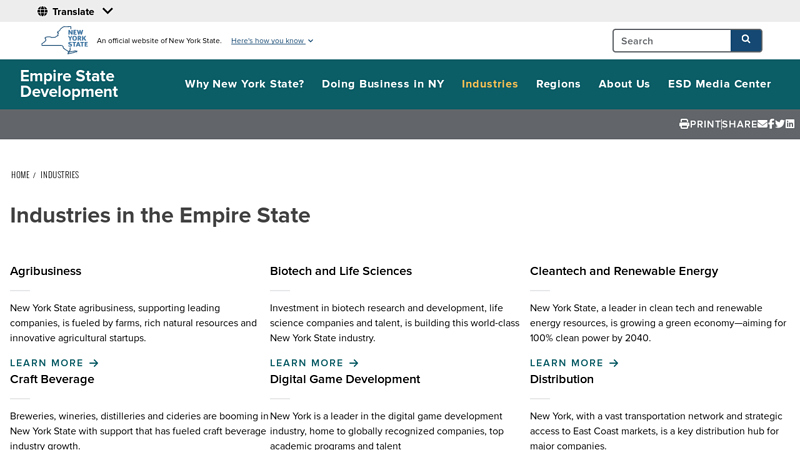Screen dimensions: 800x450
Task: Click Learn More under Biotech and Life Sciences
Action: tap(314, 363)
